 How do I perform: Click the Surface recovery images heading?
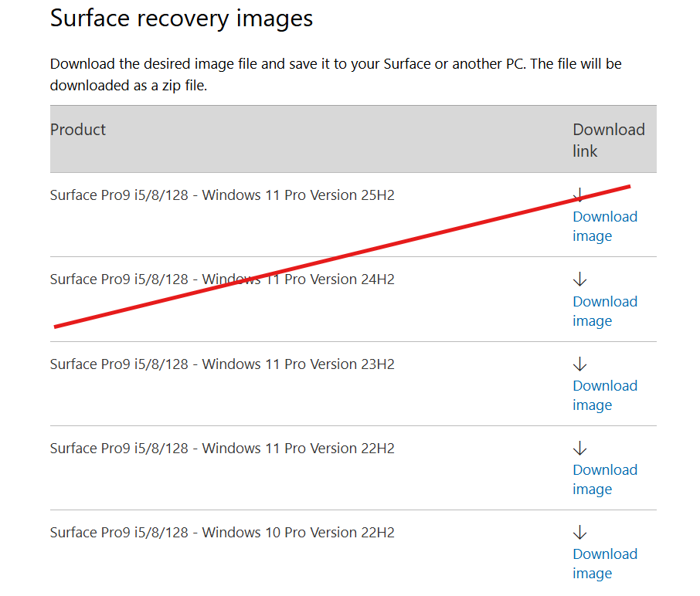pyautogui.click(x=182, y=19)
